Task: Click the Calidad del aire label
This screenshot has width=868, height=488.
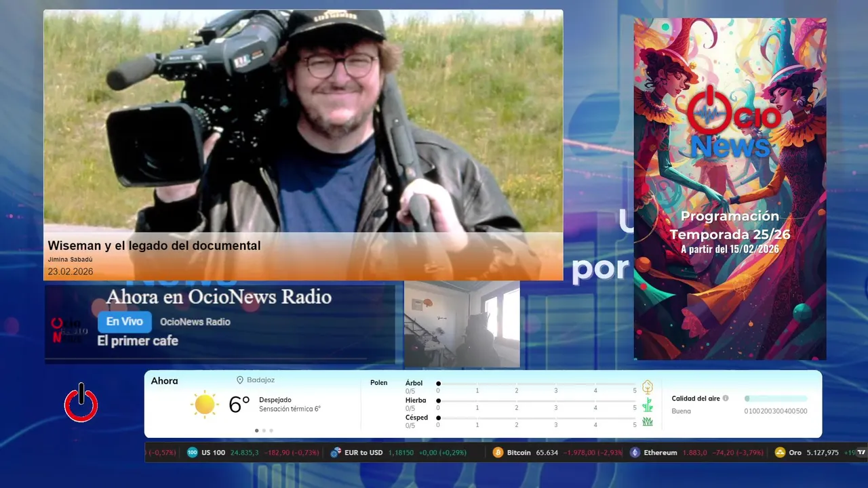Action: 696,399
